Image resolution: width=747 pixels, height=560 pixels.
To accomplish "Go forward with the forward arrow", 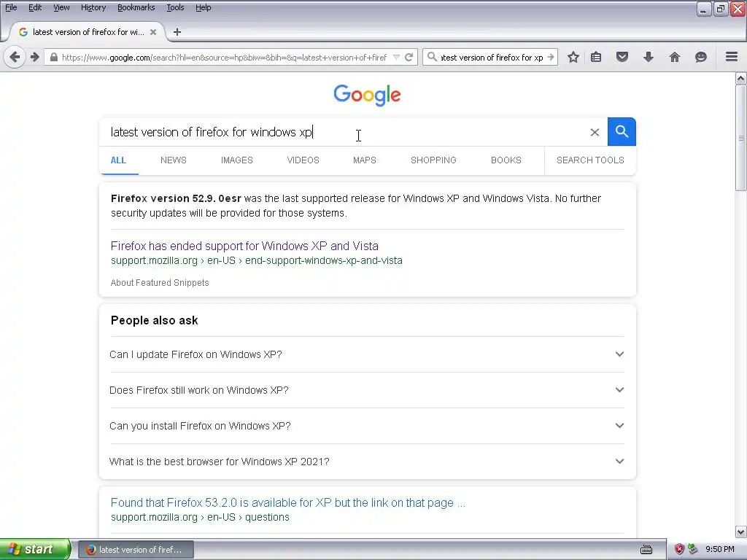I will click(35, 57).
